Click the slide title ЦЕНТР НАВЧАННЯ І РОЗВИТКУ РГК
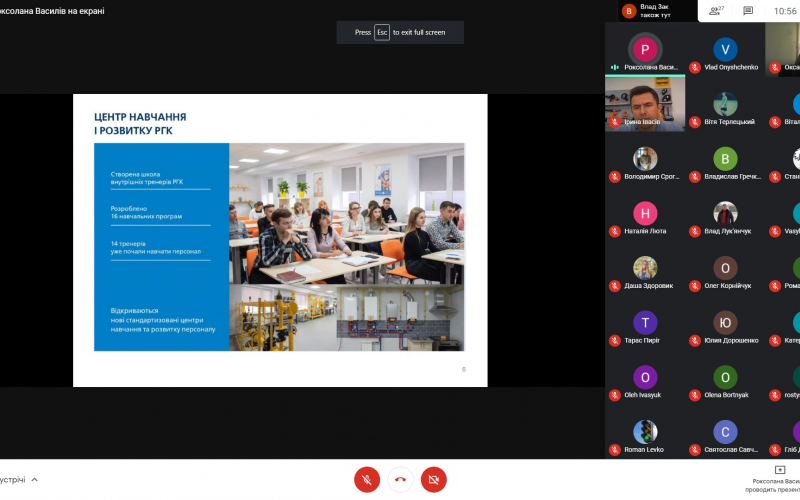This screenshot has height=500, width=800. (x=140, y=123)
